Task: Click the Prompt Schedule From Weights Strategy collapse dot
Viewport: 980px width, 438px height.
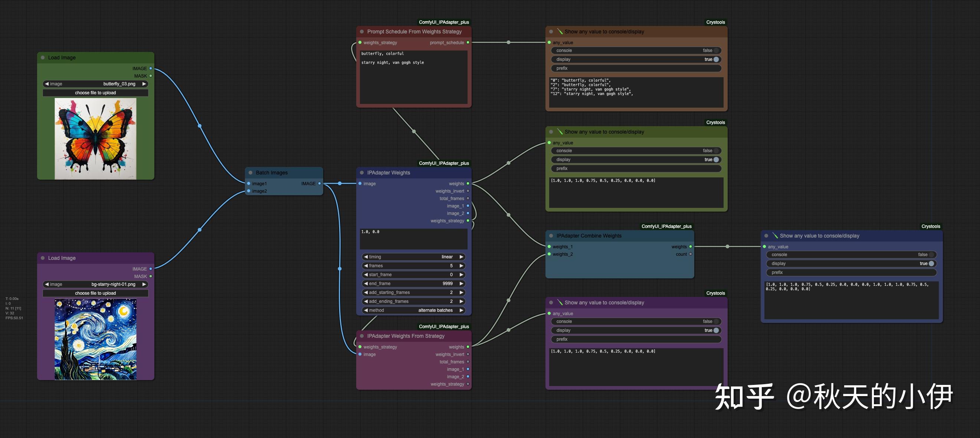Action: [x=362, y=32]
